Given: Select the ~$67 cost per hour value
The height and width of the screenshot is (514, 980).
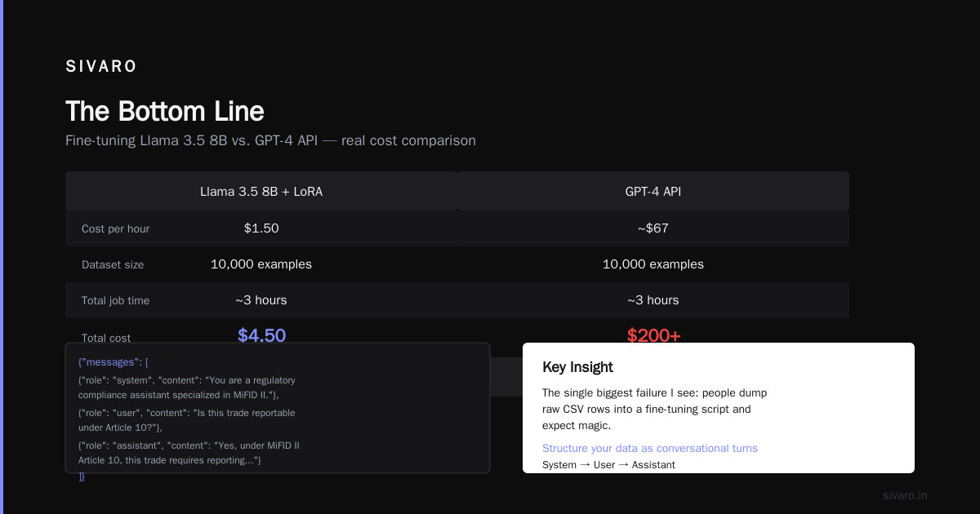Looking at the screenshot, I should tap(653, 228).
